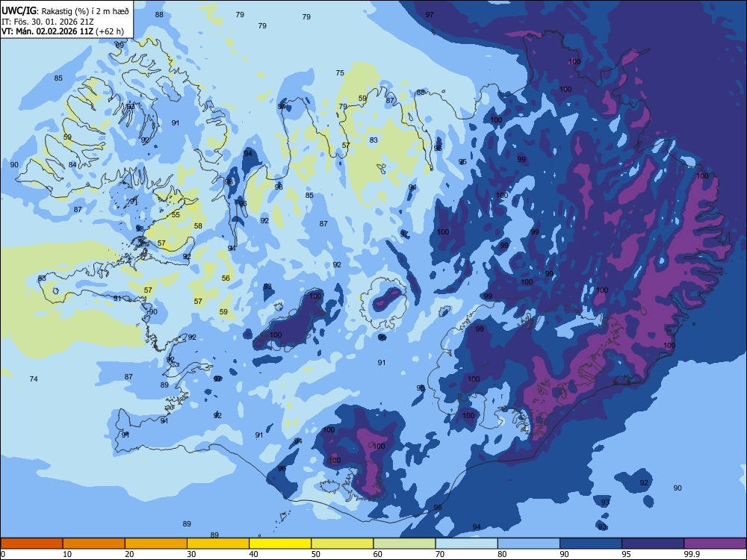Click the humidity value '55' on the map

coord(176,215)
